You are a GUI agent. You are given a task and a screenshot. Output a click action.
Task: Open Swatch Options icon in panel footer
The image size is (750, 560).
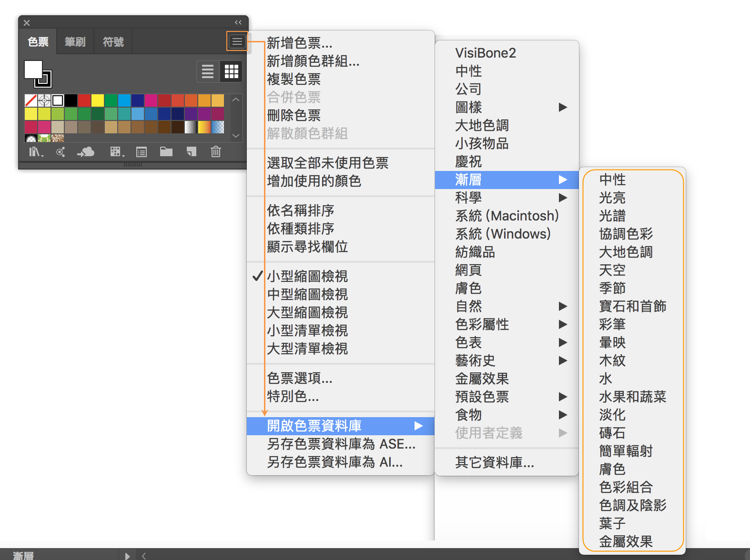[142, 152]
